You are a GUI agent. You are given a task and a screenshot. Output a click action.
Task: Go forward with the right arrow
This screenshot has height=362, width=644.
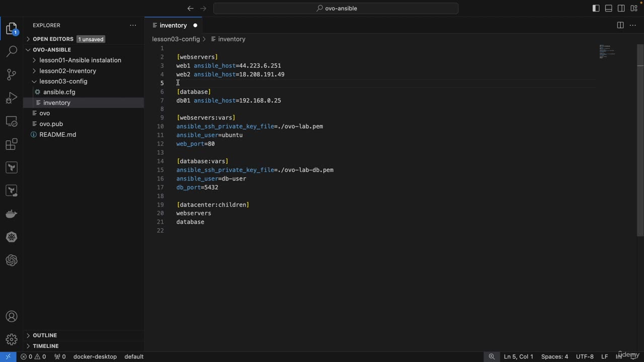[203, 8]
